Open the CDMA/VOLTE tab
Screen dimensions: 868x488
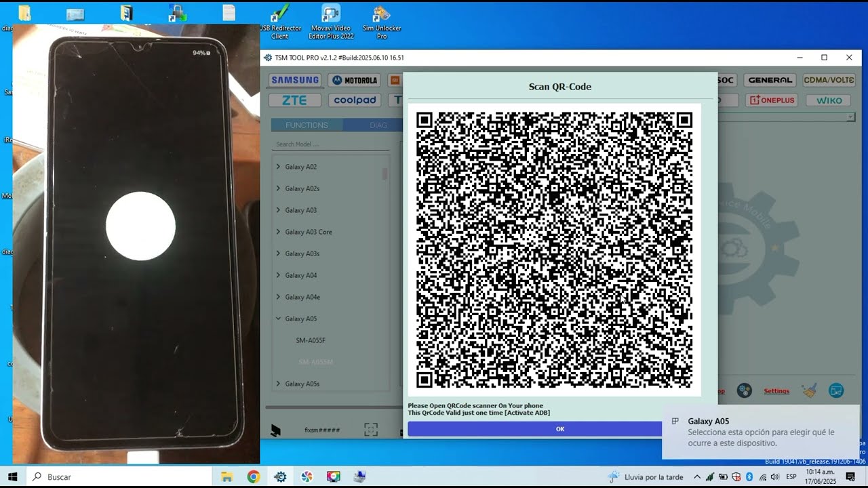point(829,80)
